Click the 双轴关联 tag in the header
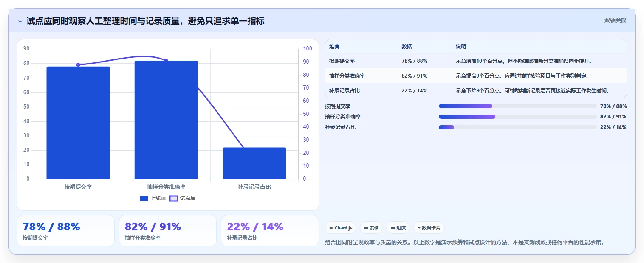The height and width of the screenshot is (263, 644). coord(616,20)
